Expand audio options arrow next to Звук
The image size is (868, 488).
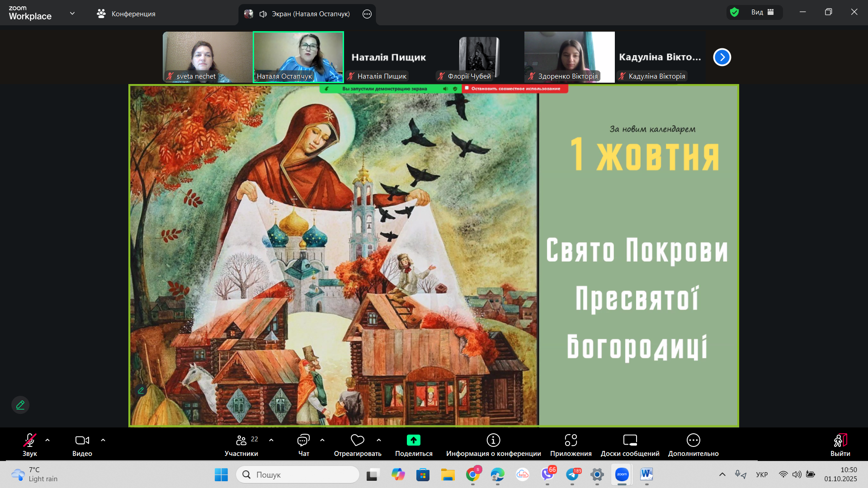click(47, 440)
